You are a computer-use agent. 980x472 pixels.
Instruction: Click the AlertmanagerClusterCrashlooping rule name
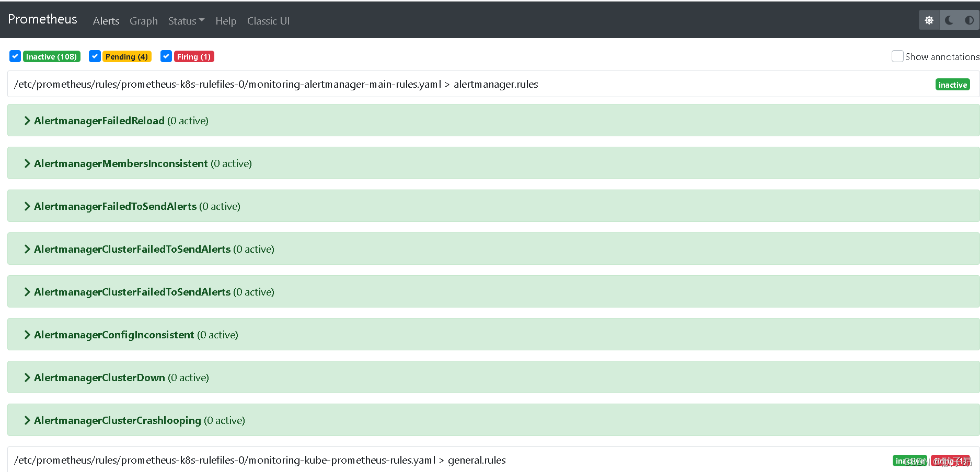tap(118, 420)
